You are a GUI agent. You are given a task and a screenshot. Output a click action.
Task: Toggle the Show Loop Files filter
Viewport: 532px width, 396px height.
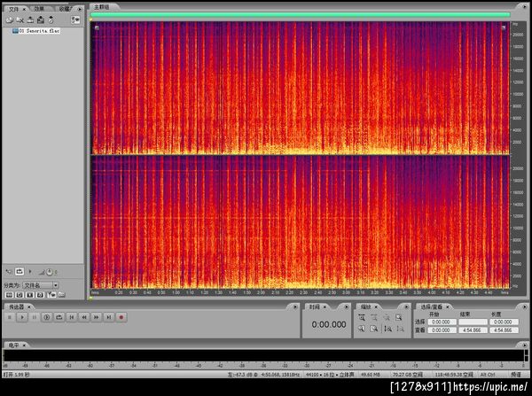tap(20, 295)
